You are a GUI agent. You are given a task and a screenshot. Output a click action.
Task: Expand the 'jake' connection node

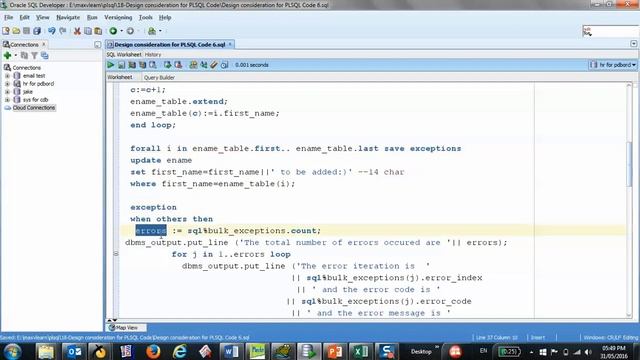7,92
